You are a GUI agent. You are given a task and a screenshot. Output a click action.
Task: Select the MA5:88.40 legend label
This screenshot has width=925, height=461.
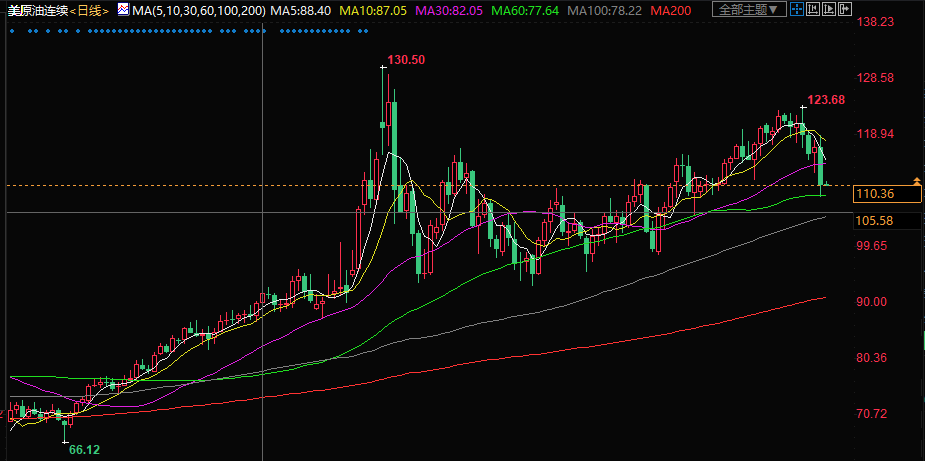coord(303,10)
